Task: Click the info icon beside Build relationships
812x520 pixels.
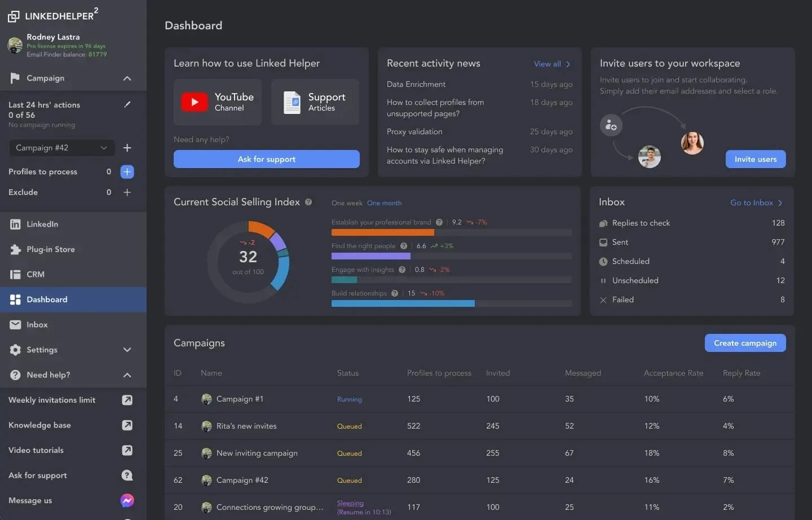Action: tap(395, 293)
